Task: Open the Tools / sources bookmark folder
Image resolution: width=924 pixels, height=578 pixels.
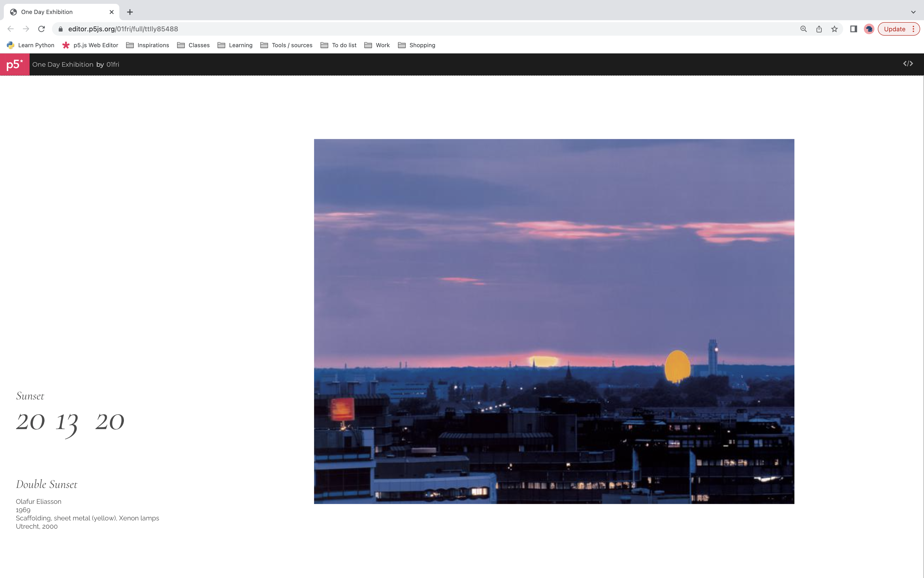Action: pyautogui.click(x=286, y=45)
